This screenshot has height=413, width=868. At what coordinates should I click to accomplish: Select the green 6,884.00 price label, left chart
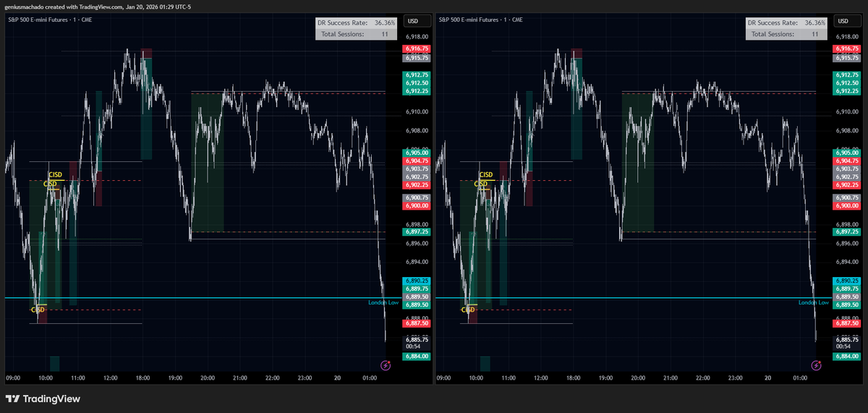pyautogui.click(x=417, y=357)
